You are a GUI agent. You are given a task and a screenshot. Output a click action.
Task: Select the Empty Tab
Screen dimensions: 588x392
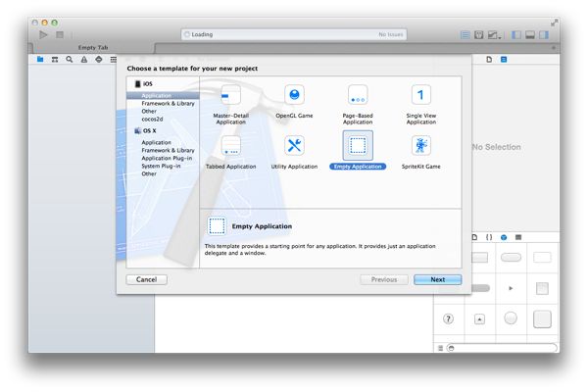[93, 48]
